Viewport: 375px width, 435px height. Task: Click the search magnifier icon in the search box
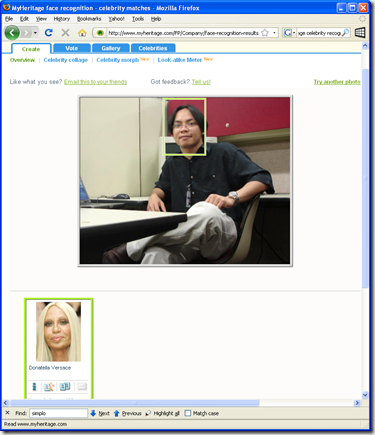tap(345, 33)
